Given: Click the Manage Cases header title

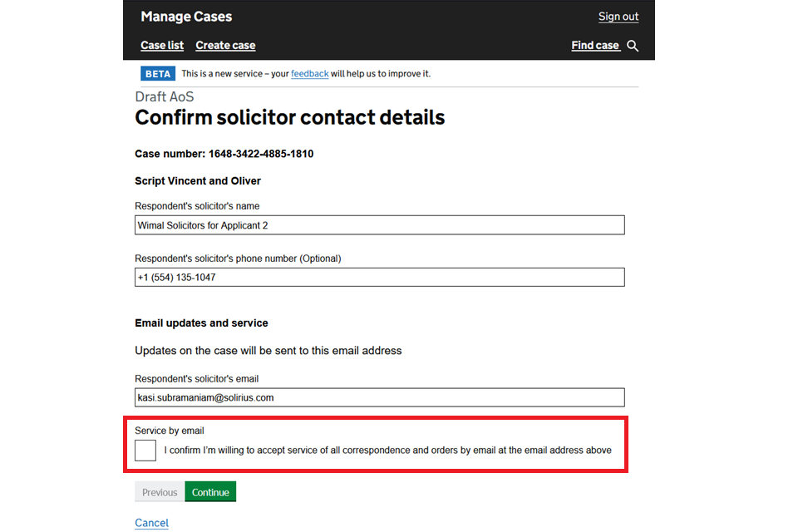Looking at the screenshot, I should click(x=186, y=17).
